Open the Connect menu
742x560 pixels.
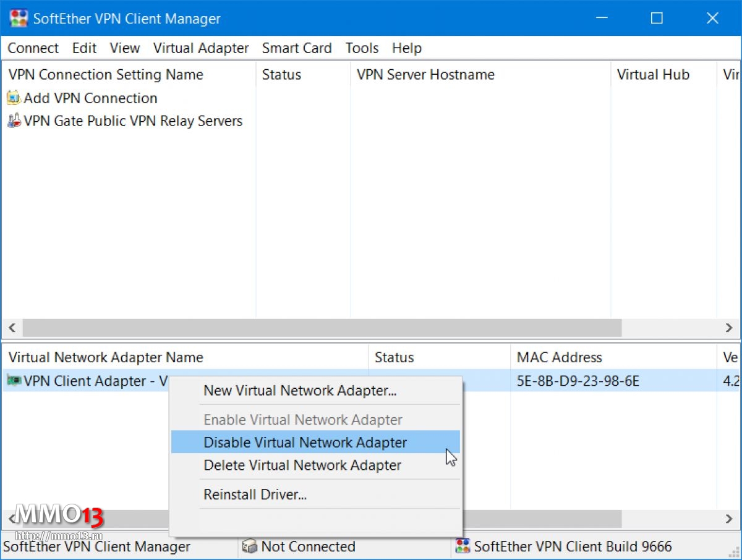point(33,48)
